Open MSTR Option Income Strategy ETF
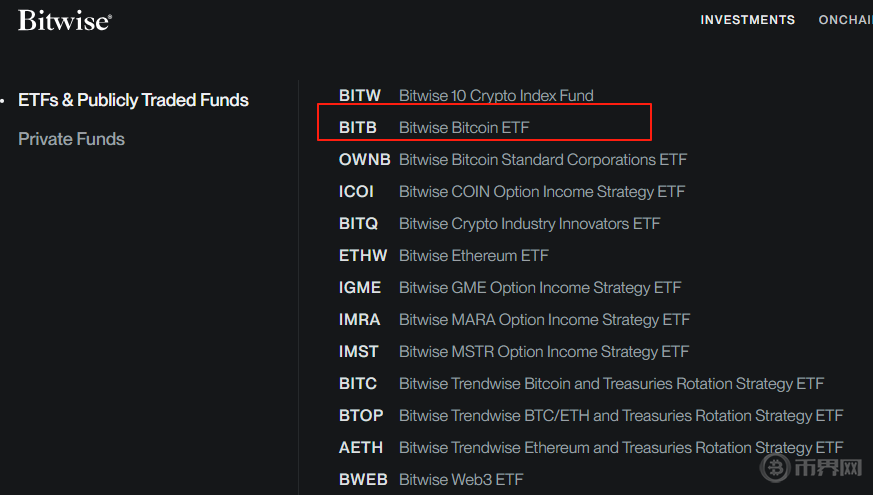This screenshot has height=495, width=873. pyautogui.click(x=544, y=352)
